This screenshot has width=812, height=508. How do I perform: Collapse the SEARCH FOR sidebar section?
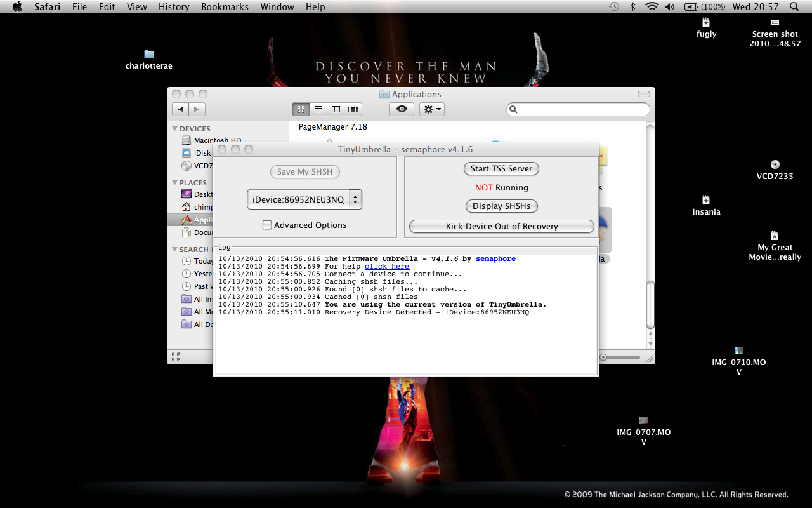click(x=175, y=250)
